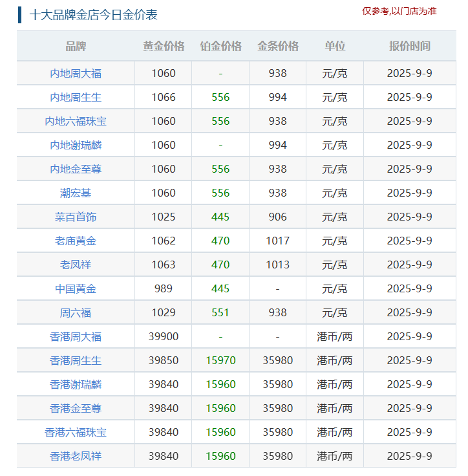Open the 香港周生生 link
The image size is (468, 476).
76,361
